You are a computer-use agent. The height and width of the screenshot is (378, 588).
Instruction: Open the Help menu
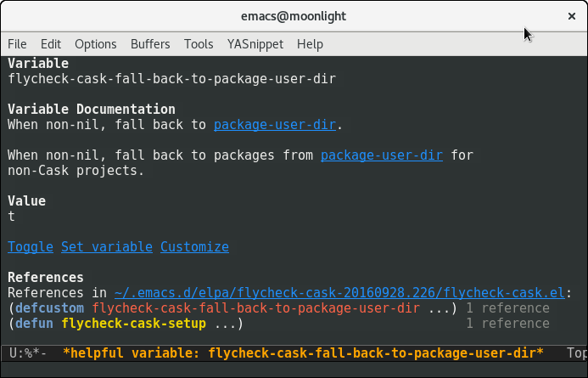click(310, 44)
